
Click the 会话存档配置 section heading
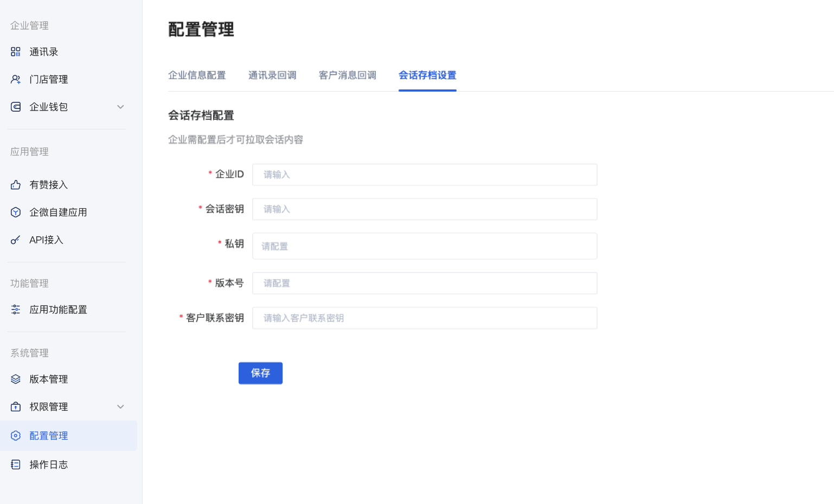(x=201, y=115)
